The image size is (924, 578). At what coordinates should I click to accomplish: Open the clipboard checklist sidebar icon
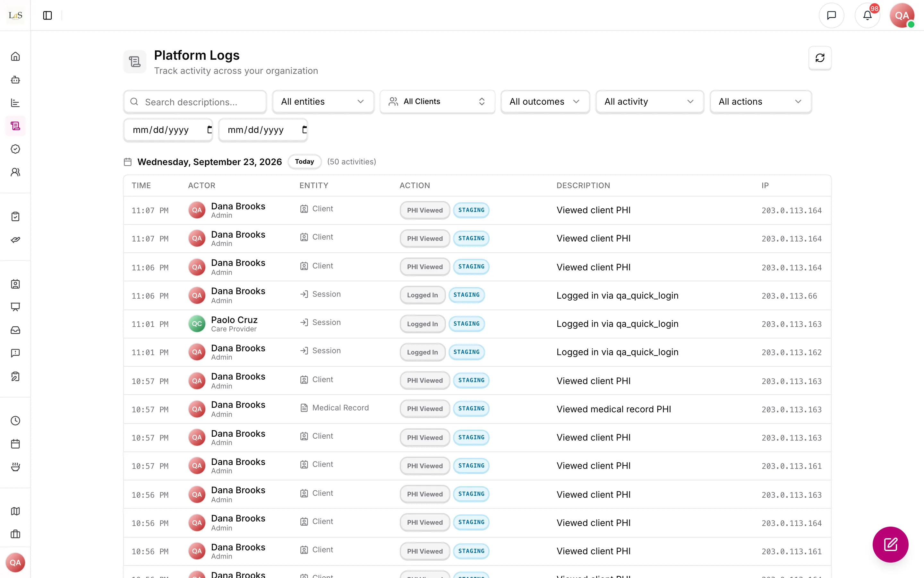pos(15,216)
